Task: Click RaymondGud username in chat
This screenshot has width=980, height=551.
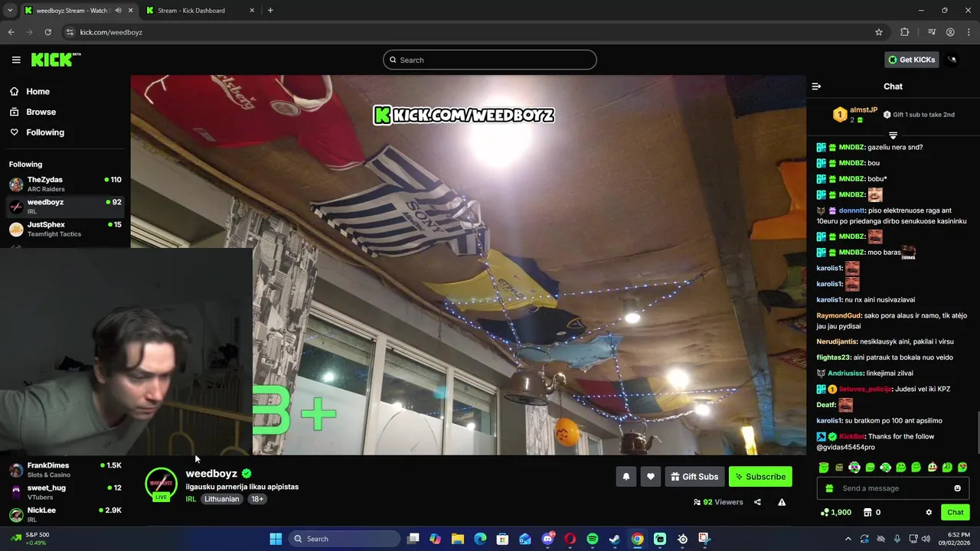Action: point(839,315)
